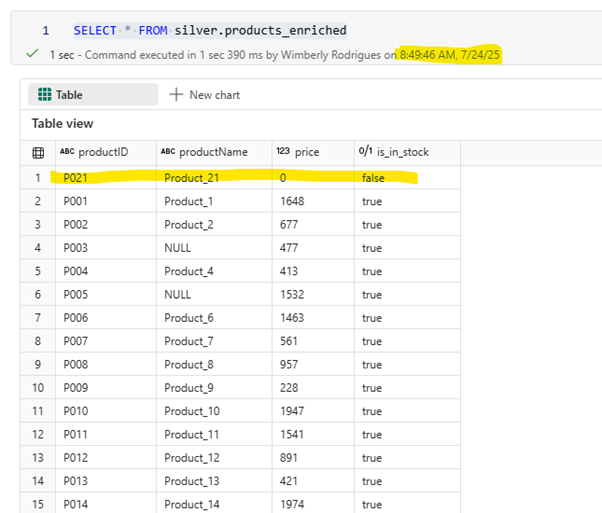602x513 pixels.
Task: Click the green success checkmark icon
Action: [32, 53]
